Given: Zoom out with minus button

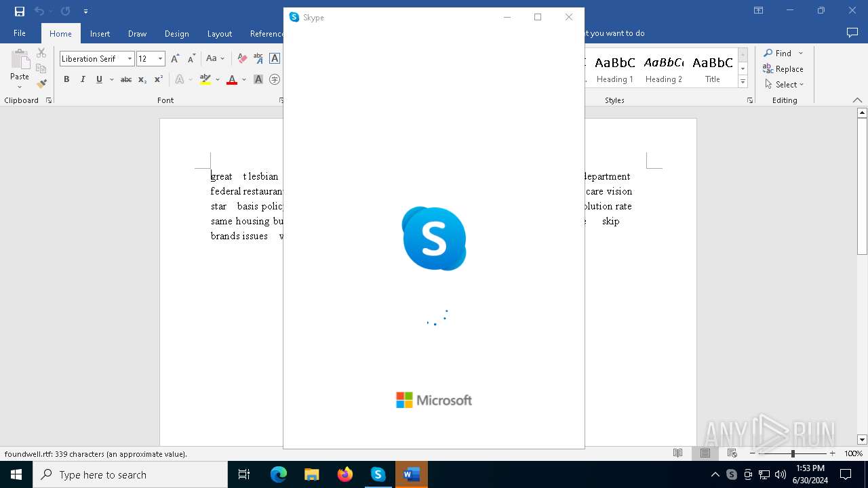Looking at the screenshot, I should 753,453.
